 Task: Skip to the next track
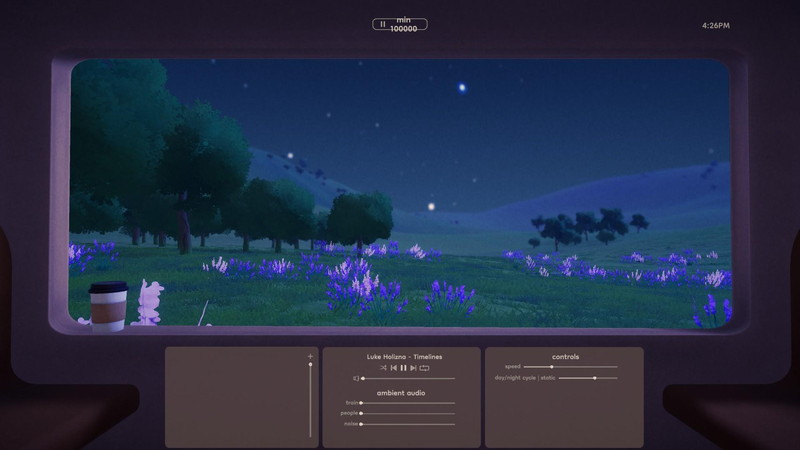(414, 368)
